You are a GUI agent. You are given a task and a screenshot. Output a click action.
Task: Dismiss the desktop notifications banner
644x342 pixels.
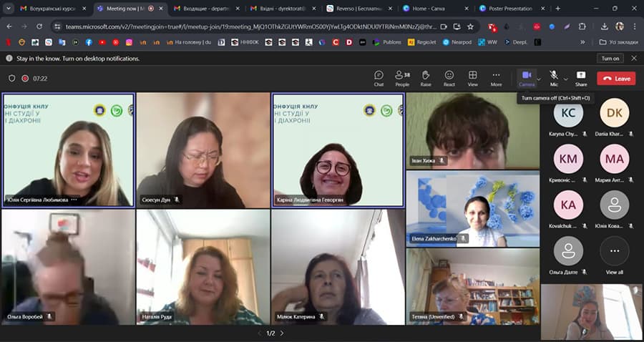coord(634,58)
